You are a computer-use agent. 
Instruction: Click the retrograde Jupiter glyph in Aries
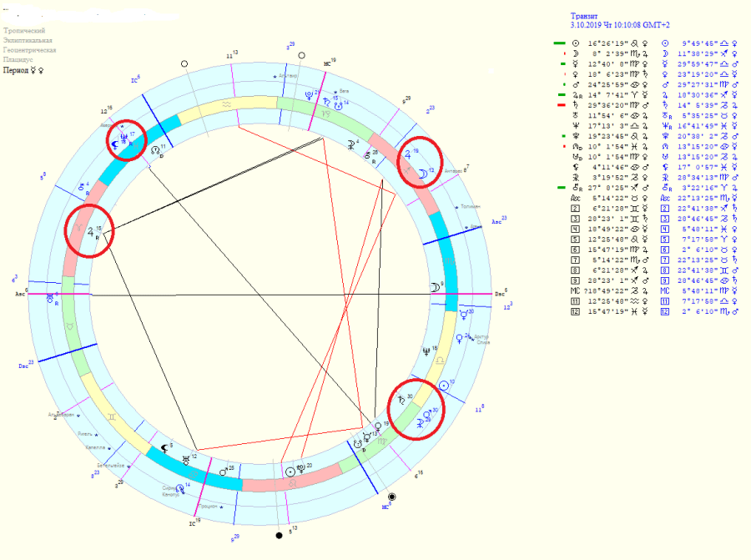(x=89, y=233)
